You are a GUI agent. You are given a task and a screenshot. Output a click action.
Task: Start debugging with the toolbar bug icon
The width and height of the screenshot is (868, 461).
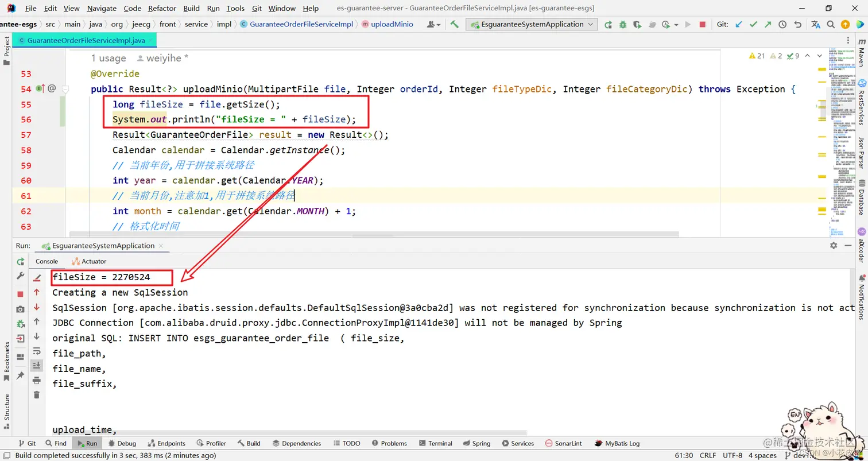click(623, 24)
